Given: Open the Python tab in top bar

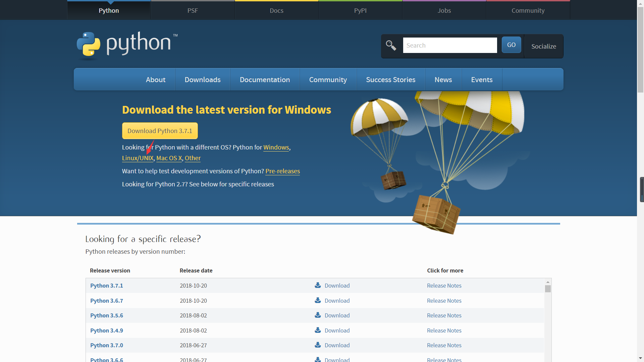Looking at the screenshot, I should tap(109, 10).
